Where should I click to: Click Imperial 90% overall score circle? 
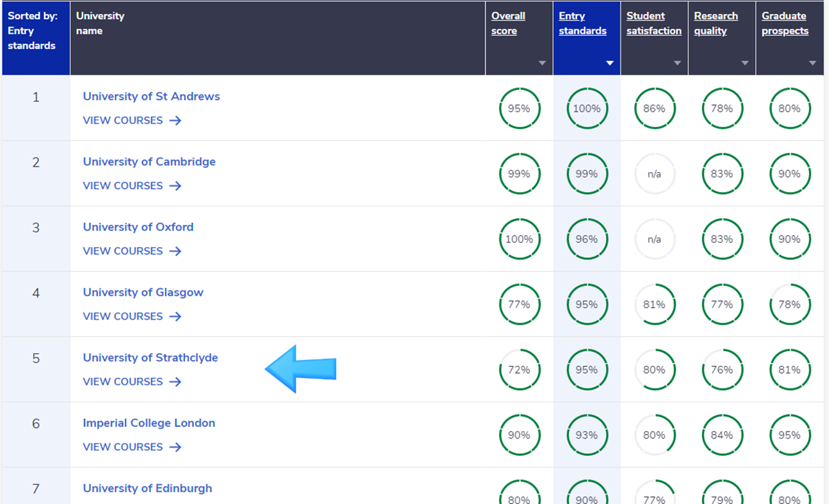[519, 435]
